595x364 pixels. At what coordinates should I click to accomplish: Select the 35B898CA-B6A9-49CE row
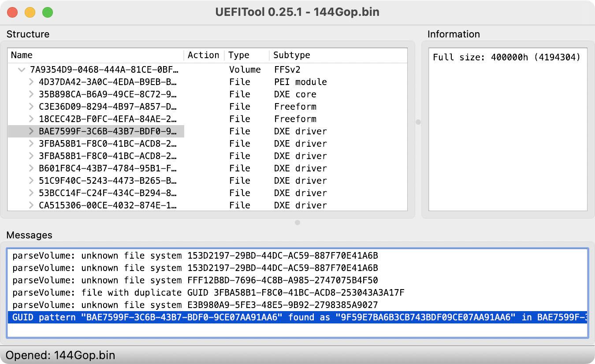(208, 94)
